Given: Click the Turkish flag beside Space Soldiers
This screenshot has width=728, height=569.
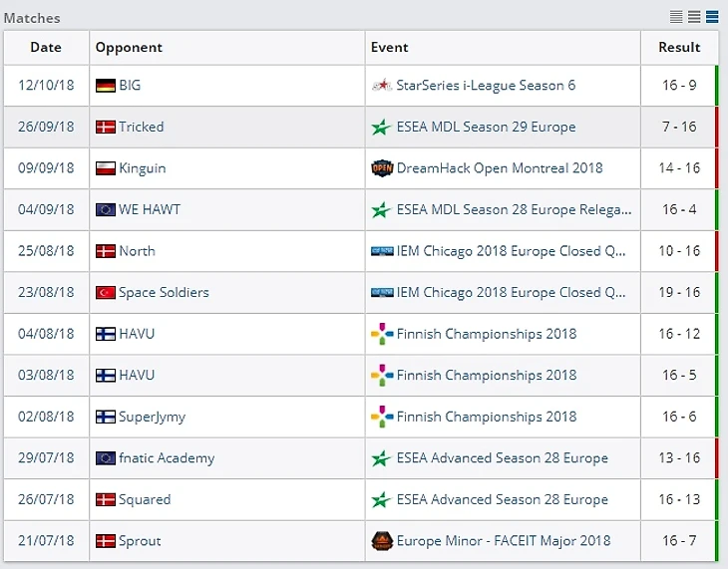Looking at the screenshot, I should (x=105, y=293).
